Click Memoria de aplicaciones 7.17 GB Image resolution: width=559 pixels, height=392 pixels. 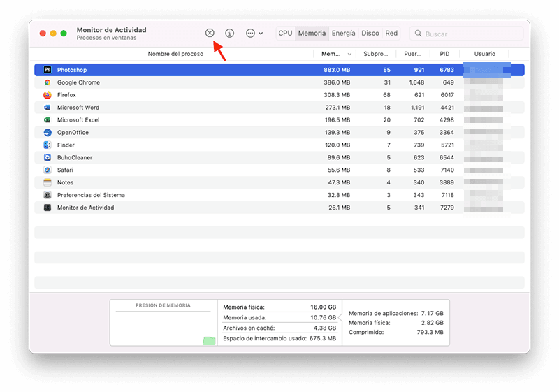point(396,313)
